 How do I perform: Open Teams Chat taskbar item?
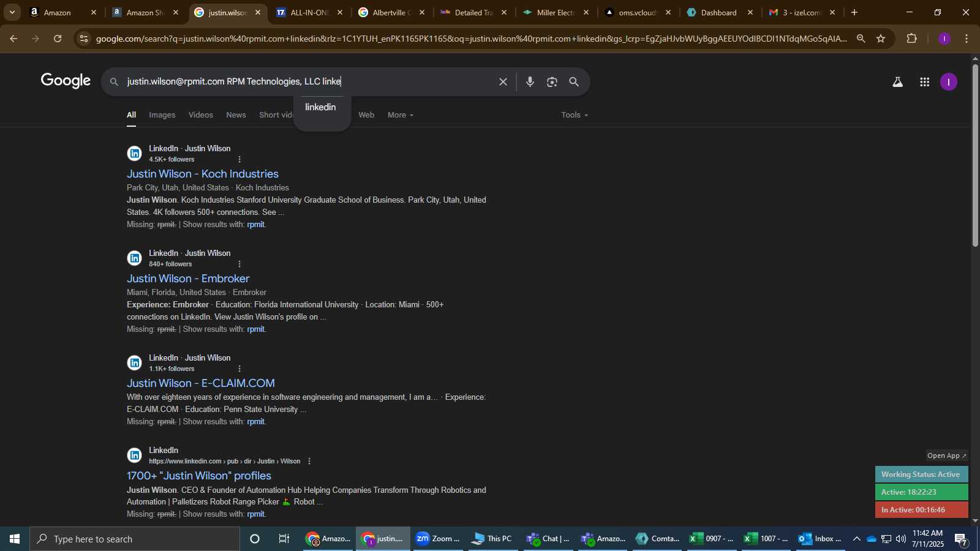[x=548, y=539]
